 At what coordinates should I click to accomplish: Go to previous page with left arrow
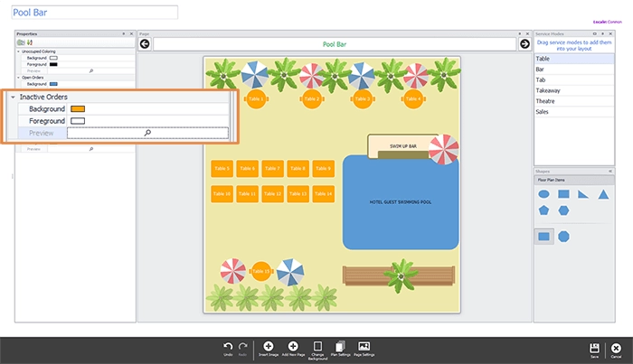[145, 44]
